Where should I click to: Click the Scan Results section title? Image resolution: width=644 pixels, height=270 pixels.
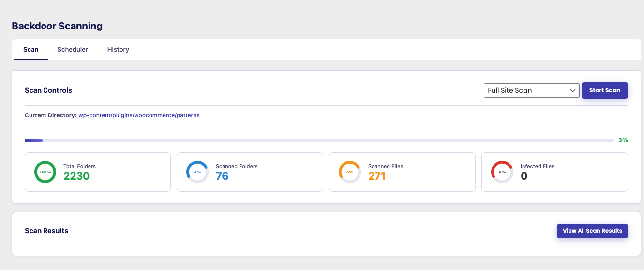point(46,231)
